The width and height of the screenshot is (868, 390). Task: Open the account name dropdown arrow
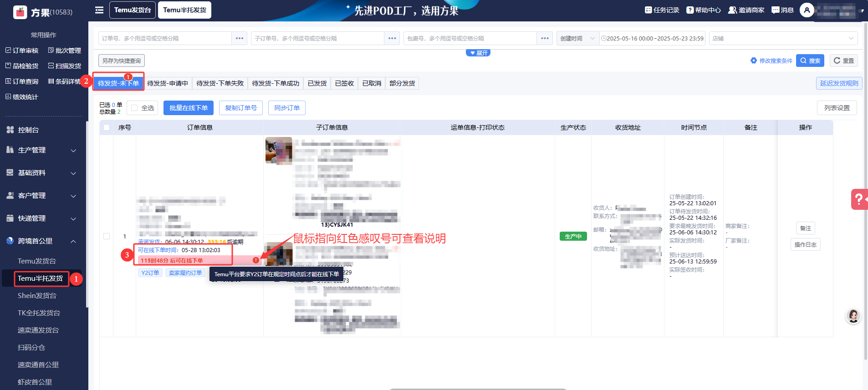pyautogui.click(x=862, y=10)
